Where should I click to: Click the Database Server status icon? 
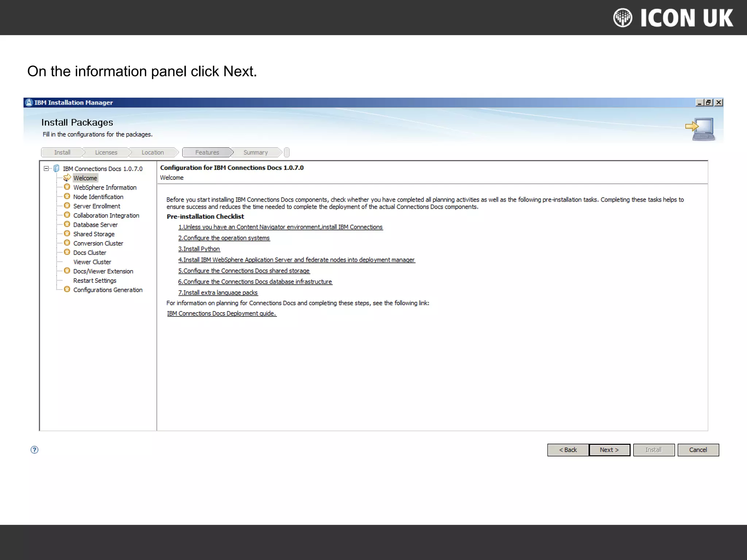[67, 224]
